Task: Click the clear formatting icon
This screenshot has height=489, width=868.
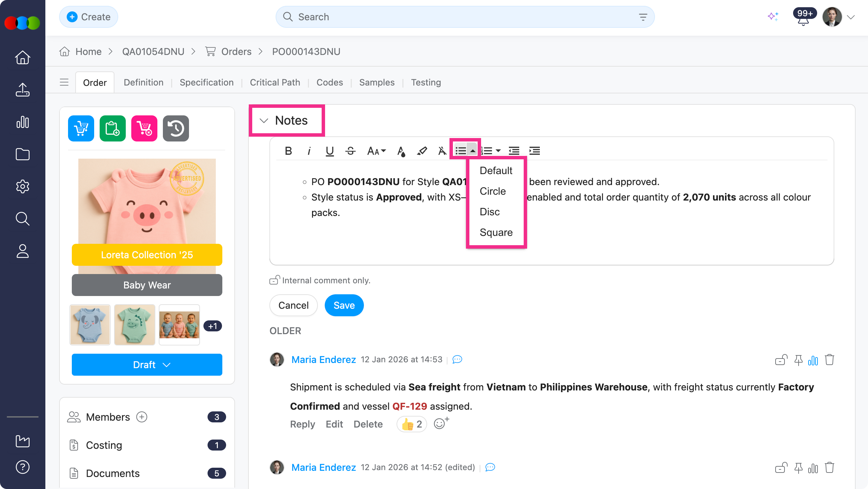Action: (442, 151)
